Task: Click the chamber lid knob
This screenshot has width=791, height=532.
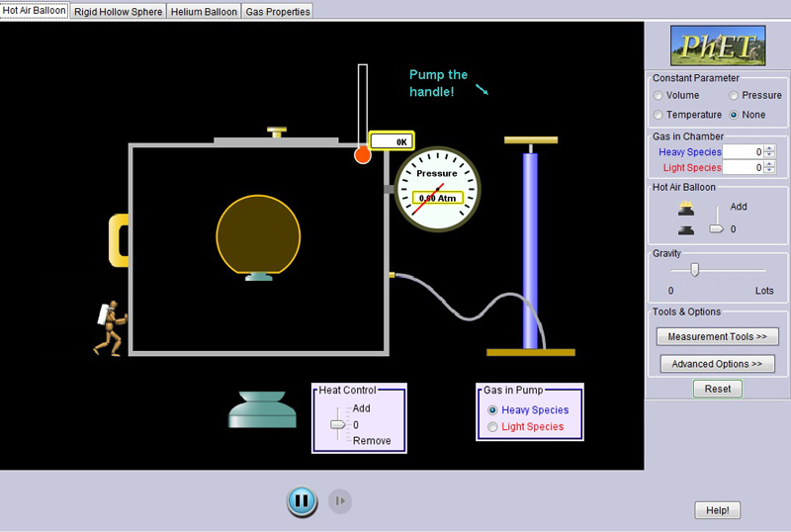Action: tap(277, 132)
